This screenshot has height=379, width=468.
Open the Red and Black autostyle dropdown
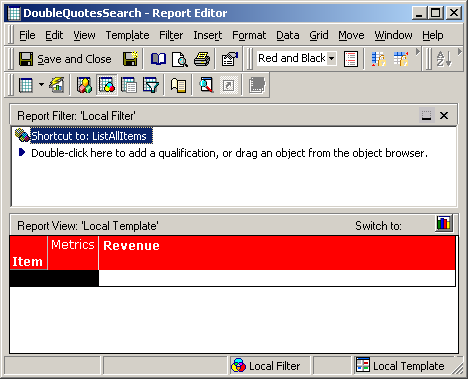[x=332, y=58]
